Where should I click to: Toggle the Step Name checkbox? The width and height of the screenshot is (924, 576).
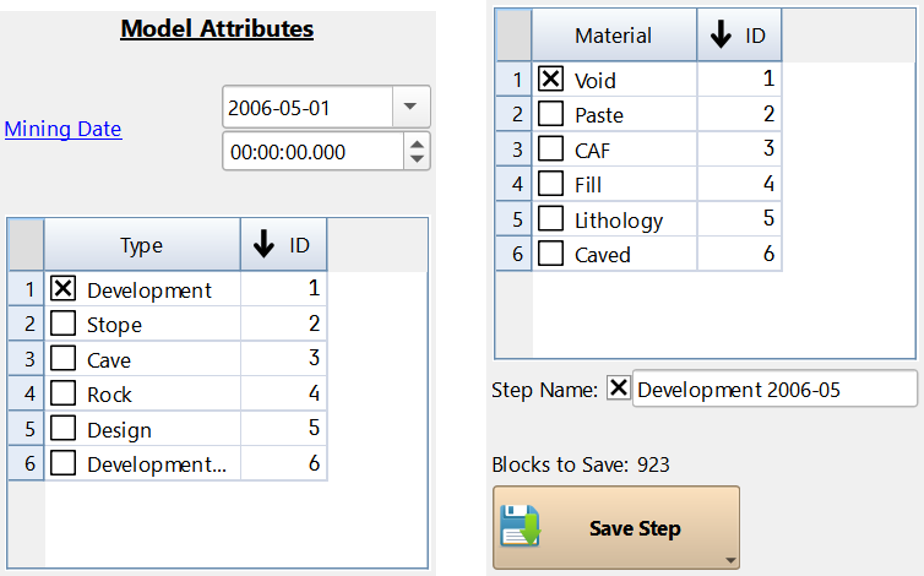pos(618,388)
